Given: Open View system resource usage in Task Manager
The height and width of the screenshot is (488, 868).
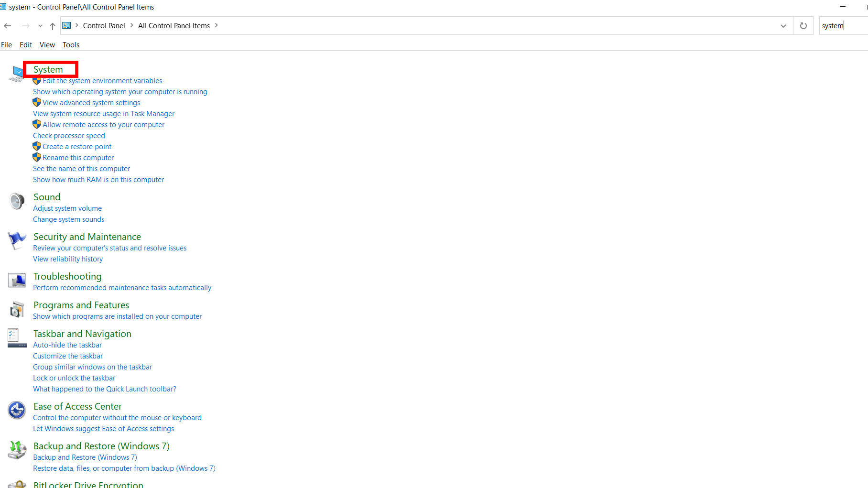Looking at the screenshot, I should 104,114.
